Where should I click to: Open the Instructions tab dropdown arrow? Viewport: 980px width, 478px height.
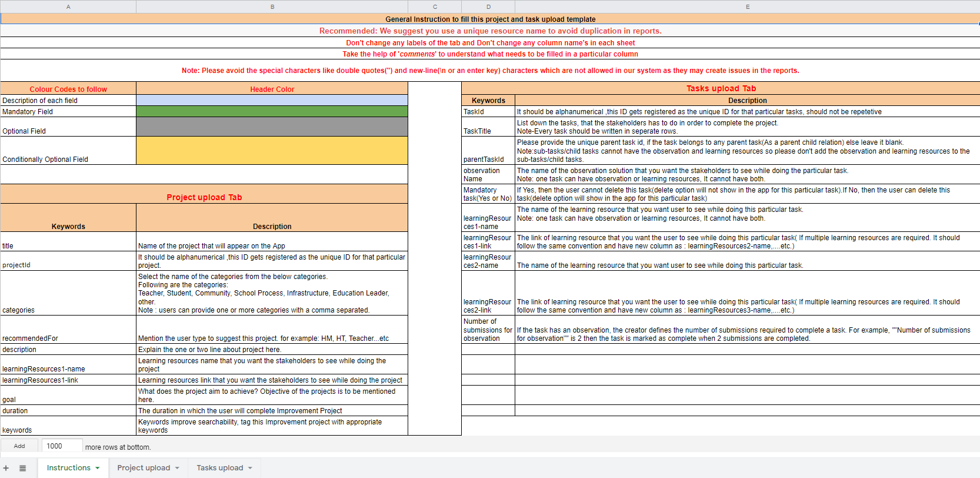98,468
